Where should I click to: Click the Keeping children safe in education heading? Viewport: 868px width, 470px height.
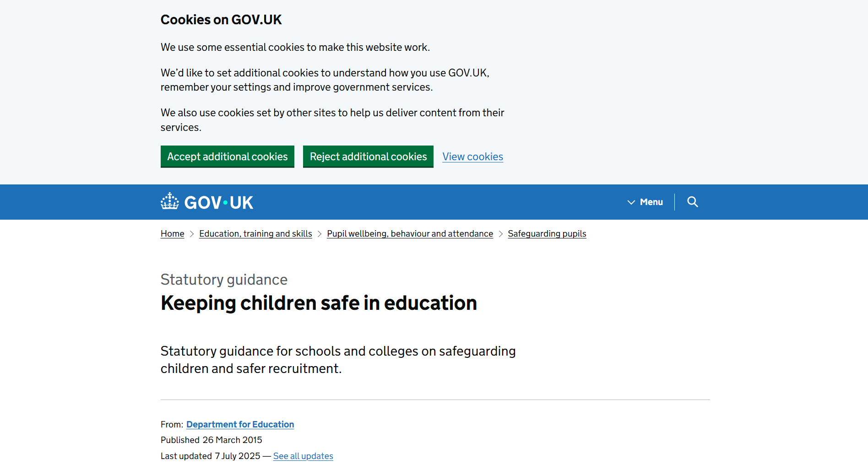[319, 303]
